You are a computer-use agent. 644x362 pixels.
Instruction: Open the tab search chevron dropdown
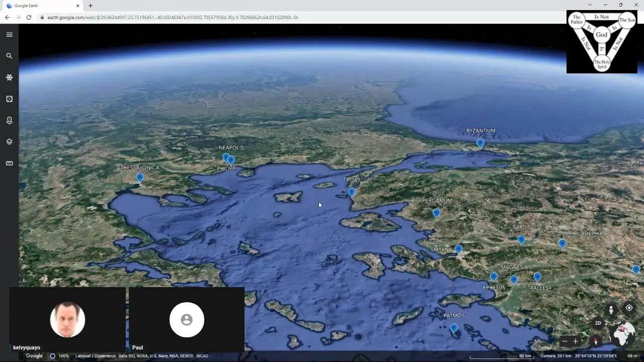click(x=590, y=5)
